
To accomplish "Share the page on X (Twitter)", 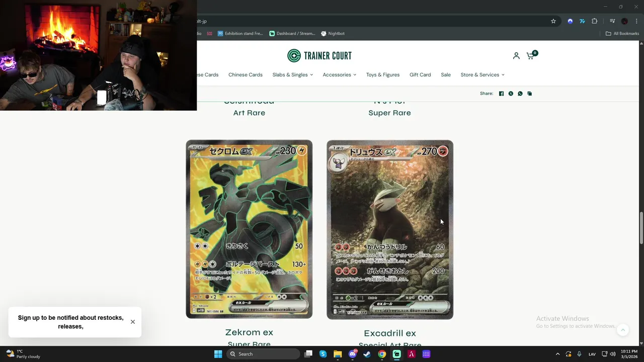I will (511, 94).
